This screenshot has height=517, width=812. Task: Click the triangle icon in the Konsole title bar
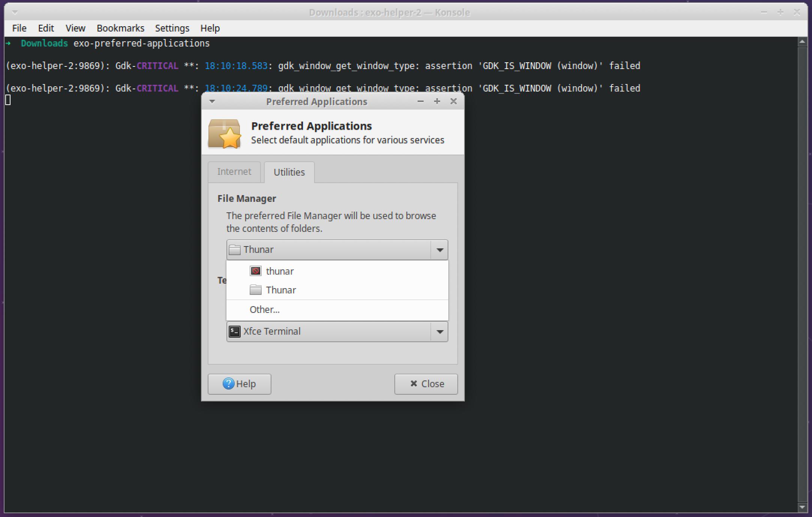click(15, 12)
